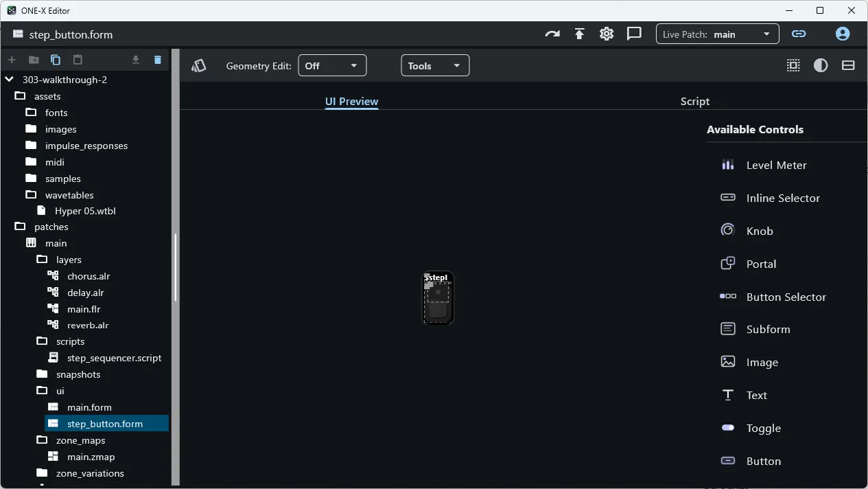This screenshot has height=489, width=868.
Task: Toggle the split panel layout icon
Action: click(848, 65)
